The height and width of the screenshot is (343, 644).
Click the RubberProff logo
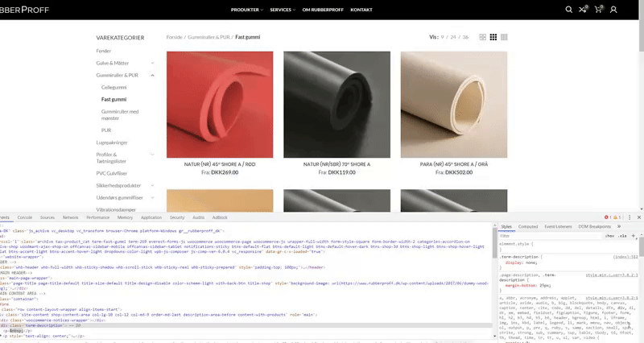pos(25,10)
